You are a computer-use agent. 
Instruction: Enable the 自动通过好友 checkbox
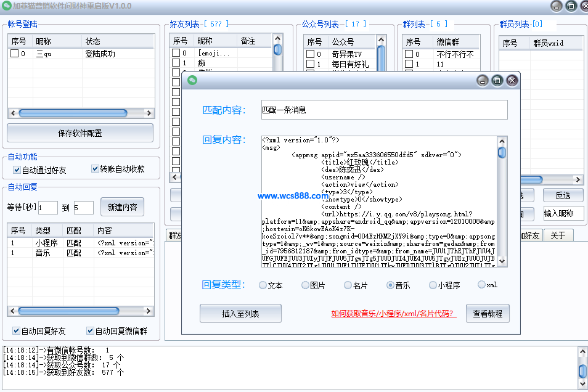pyautogui.click(x=17, y=170)
